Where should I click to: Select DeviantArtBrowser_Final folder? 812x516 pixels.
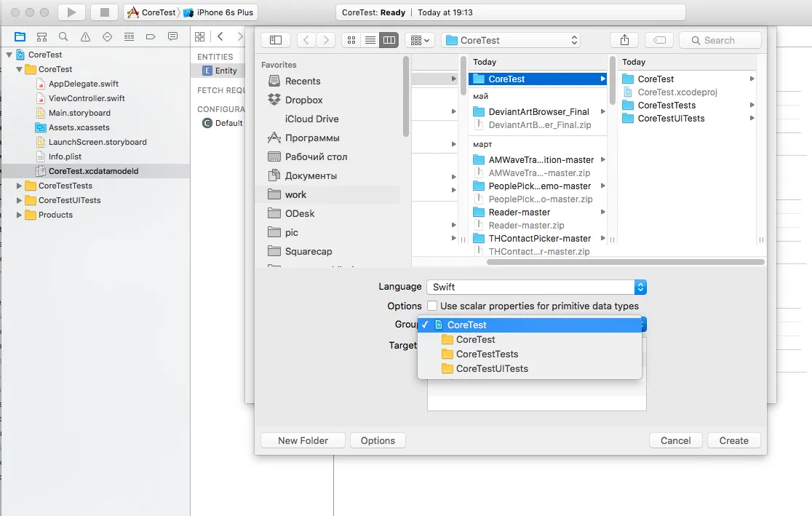click(538, 111)
